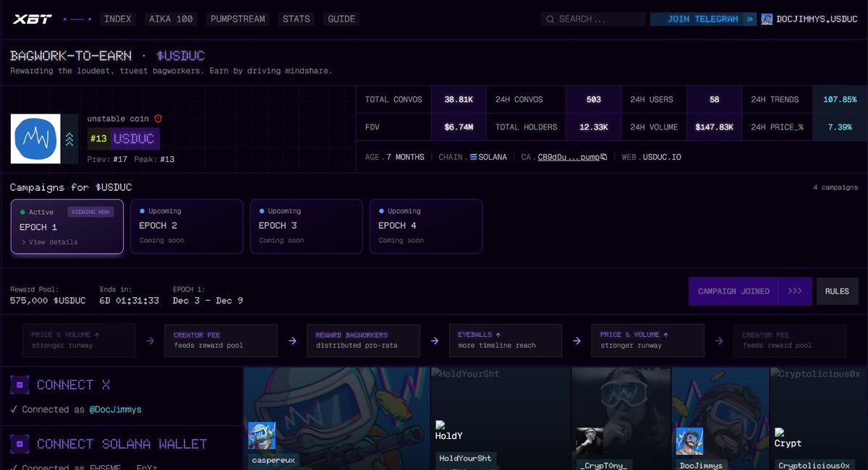Select the active EPOCH 1 campaign card
The width and height of the screenshot is (868, 470).
pyautogui.click(x=67, y=226)
